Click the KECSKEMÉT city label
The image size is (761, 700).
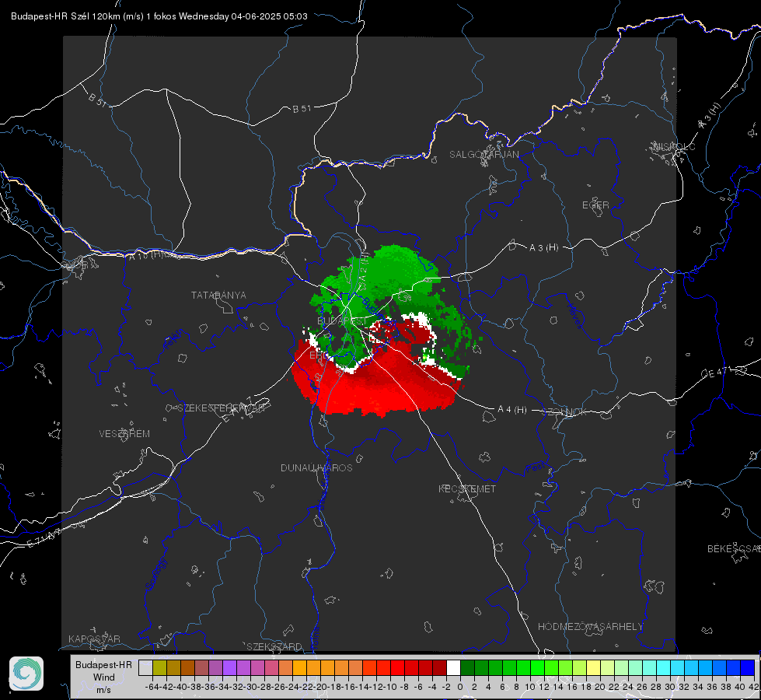tap(467, 488)
